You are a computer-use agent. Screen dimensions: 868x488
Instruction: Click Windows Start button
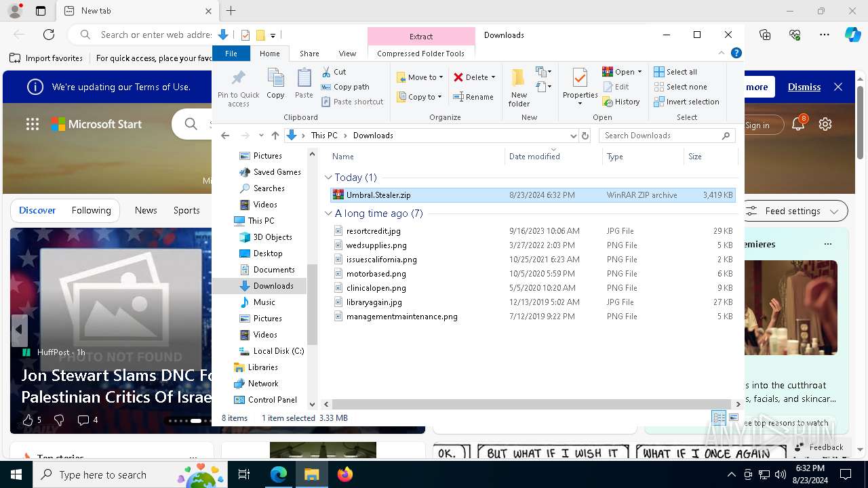click(x=16, y=474)
